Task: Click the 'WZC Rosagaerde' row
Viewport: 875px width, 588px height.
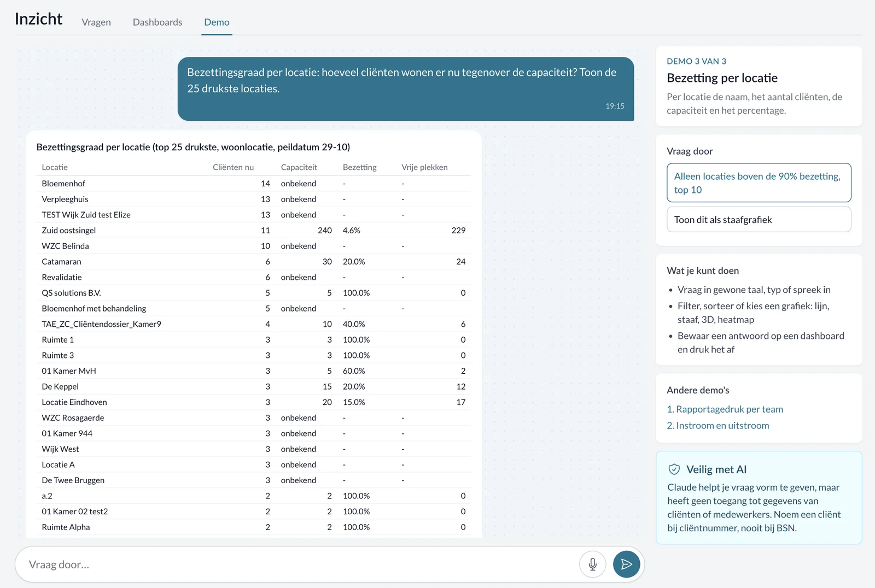Action: (x=254, y=418)
